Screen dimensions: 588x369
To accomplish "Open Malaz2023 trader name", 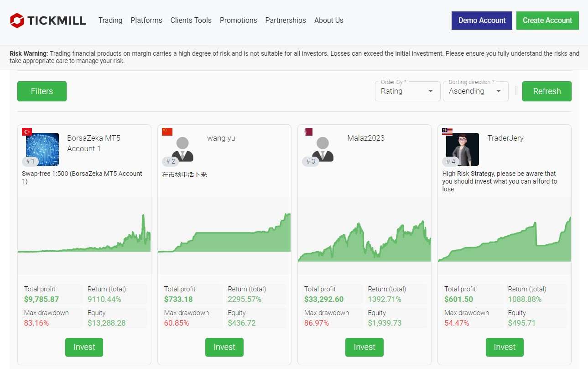I will pos(366,138).
